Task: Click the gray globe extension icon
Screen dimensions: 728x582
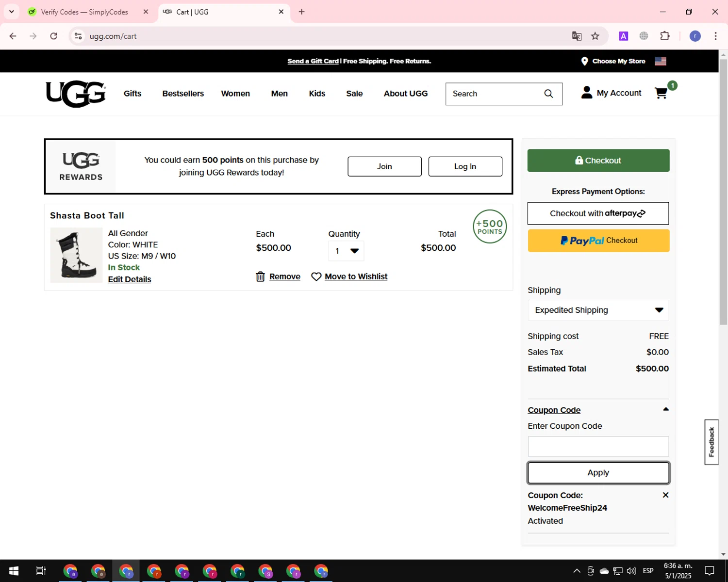Action: point(644,36)
